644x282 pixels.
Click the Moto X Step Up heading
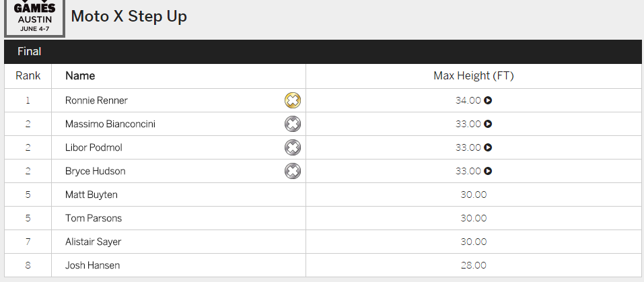[x=129, y=16]
